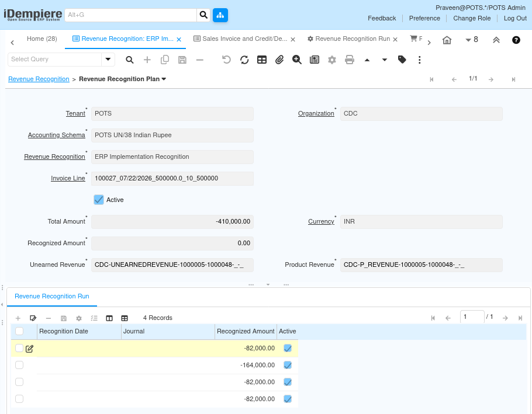Click the edit record icon in detail toolbar
Viewport: 532px width, 414px height.
(33, 318)
